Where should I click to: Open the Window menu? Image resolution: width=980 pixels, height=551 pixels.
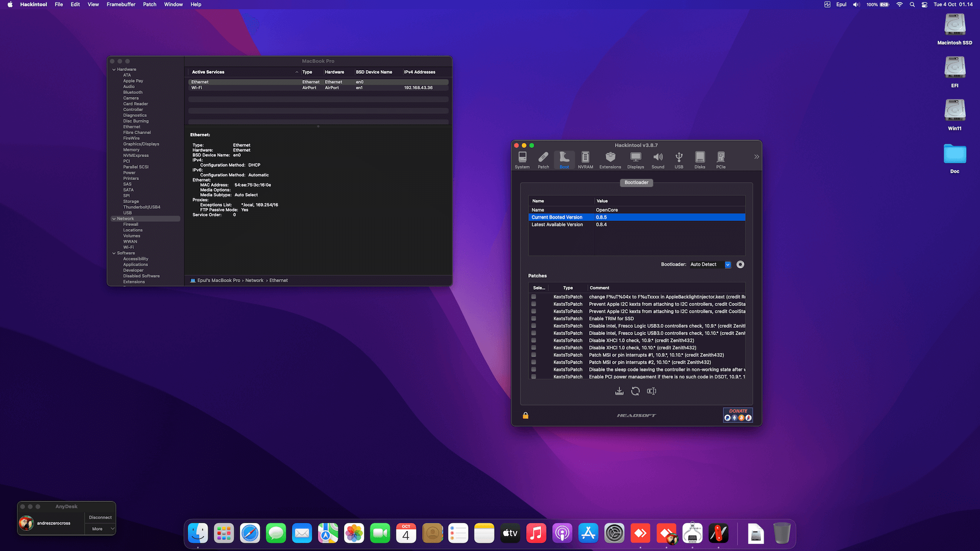[x=174, y=4]
